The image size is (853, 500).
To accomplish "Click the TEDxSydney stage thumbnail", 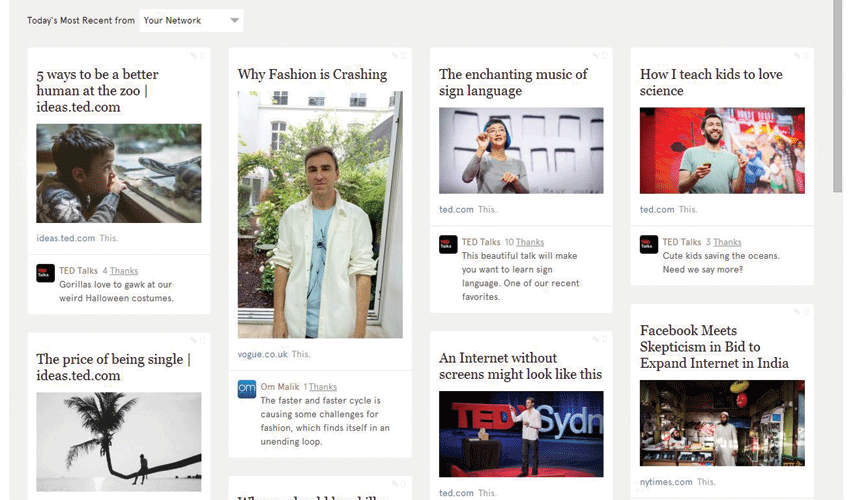I will coord(521,434).
